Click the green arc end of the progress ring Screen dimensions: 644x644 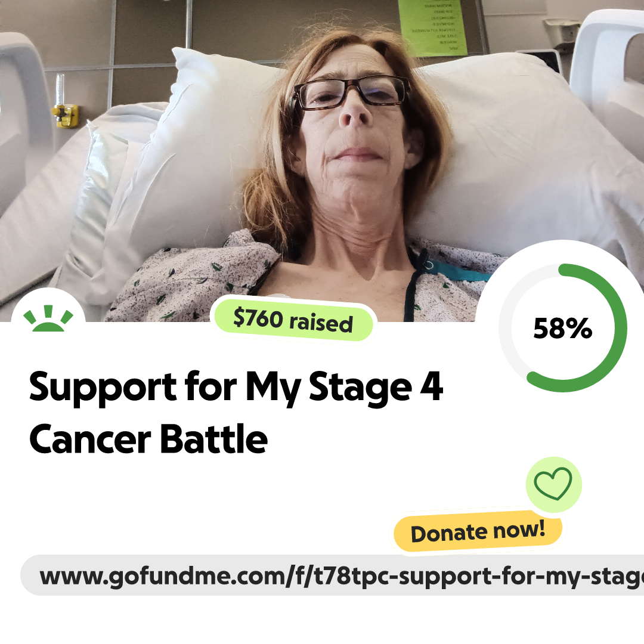[532, 377]
